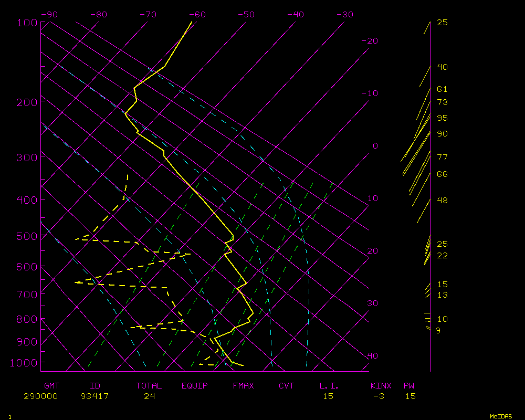Click the McIDAS text in corner

(x=500, y=416)
